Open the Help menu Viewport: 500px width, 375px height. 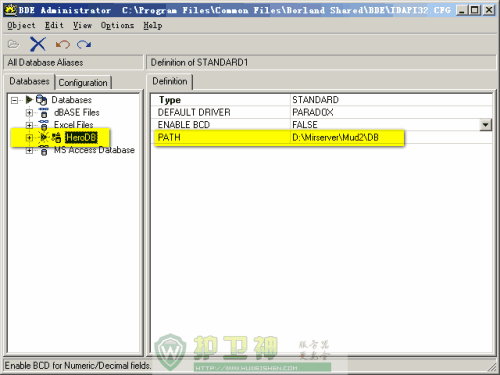coord(153,26)
